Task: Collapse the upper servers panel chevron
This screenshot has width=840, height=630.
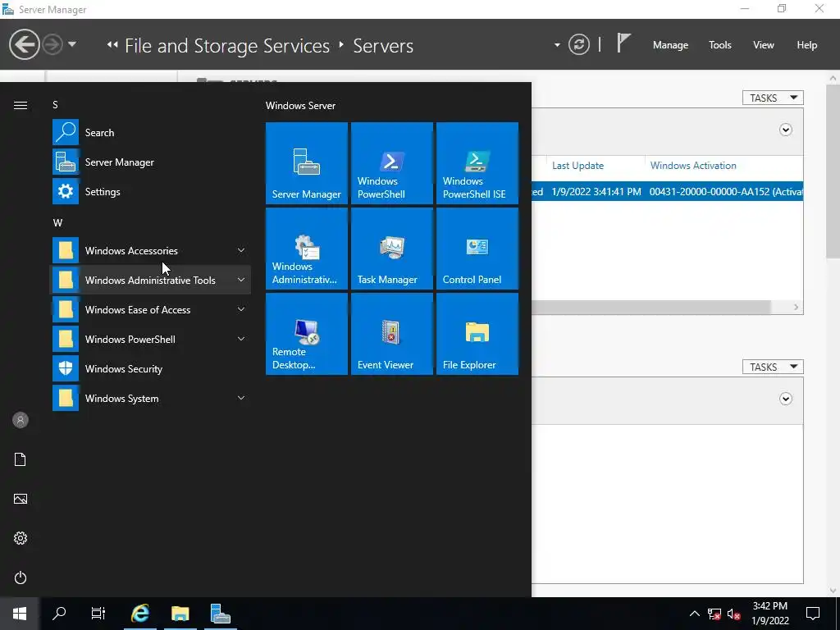Action: [x=785, y=130]
